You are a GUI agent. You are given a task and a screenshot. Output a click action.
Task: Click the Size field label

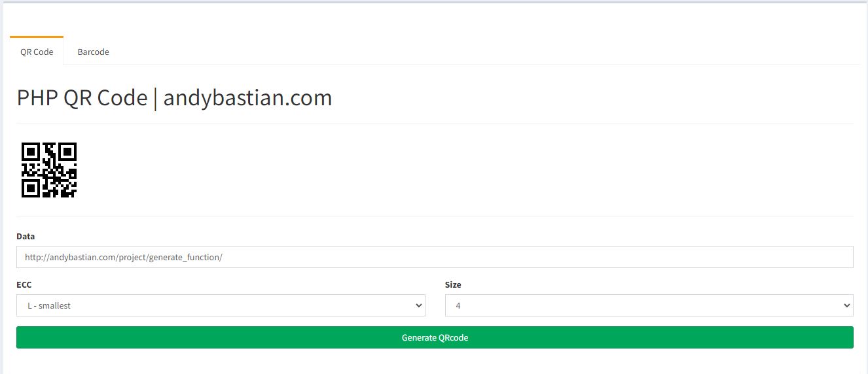(453, 284)
